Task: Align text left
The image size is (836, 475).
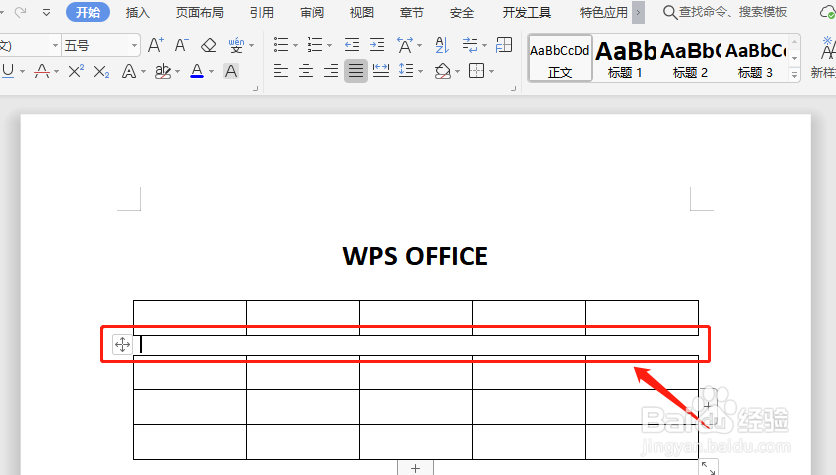Action: 281,71
